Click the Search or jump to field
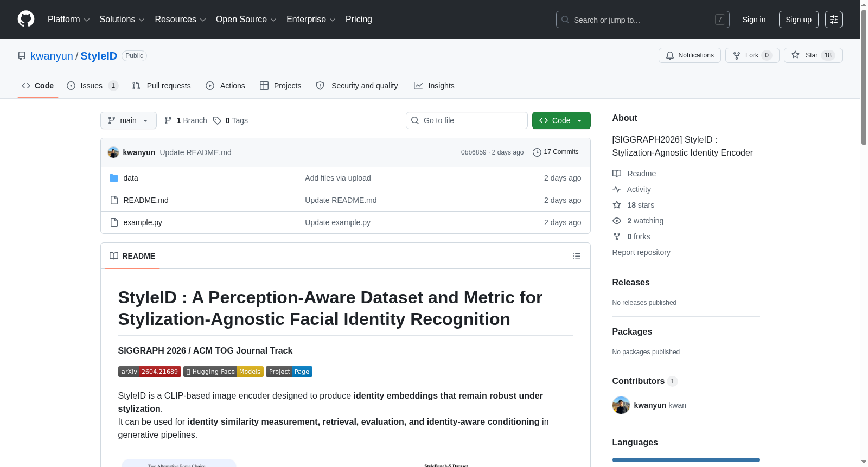The height and width of the screenshot is (467, 868). click(x=643, y=20)
